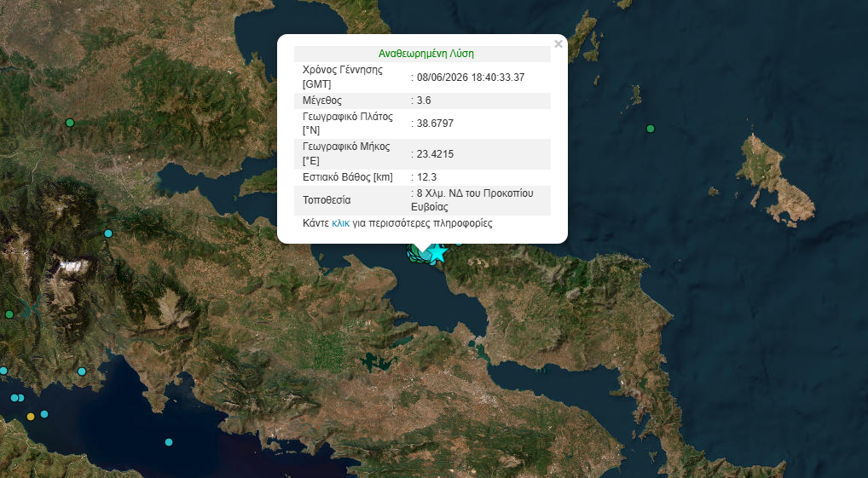Click the green marker in the sea near Skyros
Viewport: 868px width, 478px height.
coord(651,129)
